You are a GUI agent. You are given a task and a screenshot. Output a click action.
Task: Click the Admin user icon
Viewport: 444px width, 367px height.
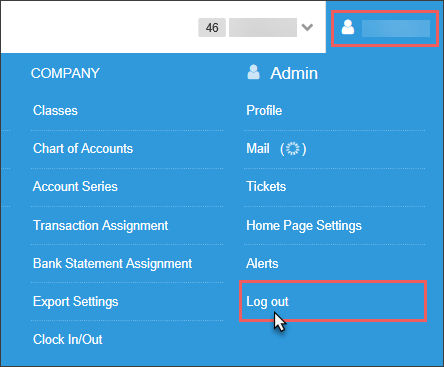point(253,72)
